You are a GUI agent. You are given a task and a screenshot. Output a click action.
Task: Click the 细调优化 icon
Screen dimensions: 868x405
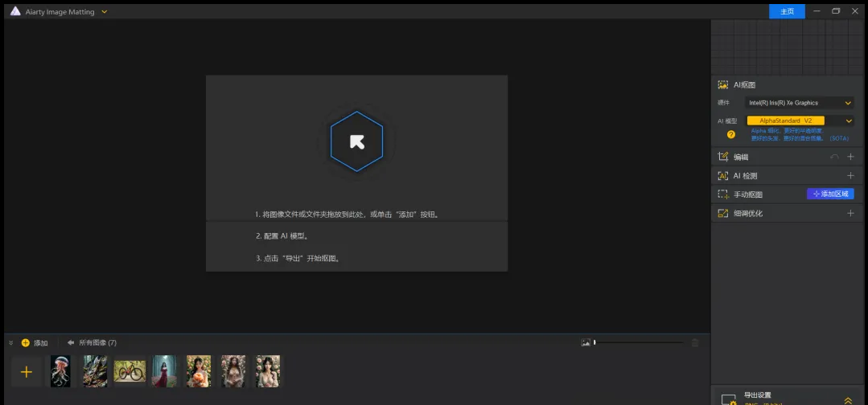point(722,214)
